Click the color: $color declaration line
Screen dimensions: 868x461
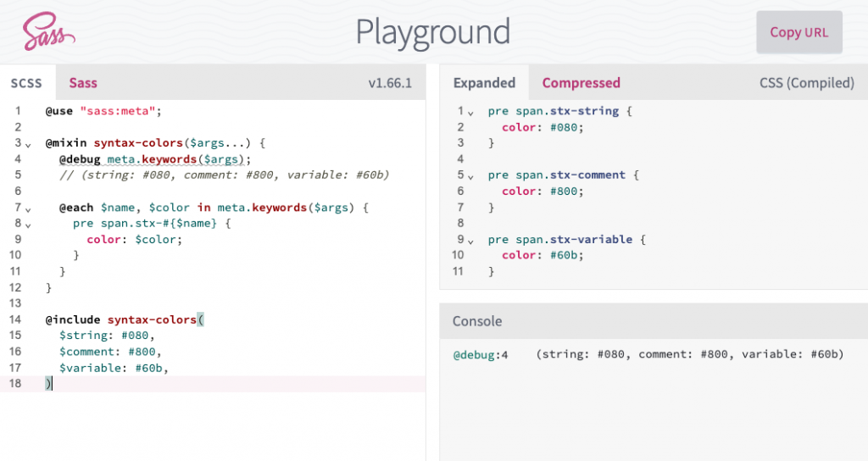tap(135, 240)
